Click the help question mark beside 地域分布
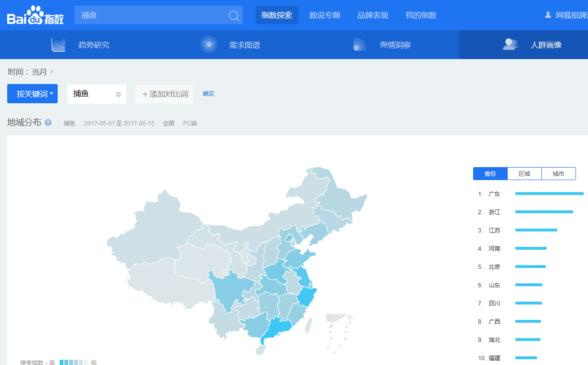 click(x=48, y=122)
